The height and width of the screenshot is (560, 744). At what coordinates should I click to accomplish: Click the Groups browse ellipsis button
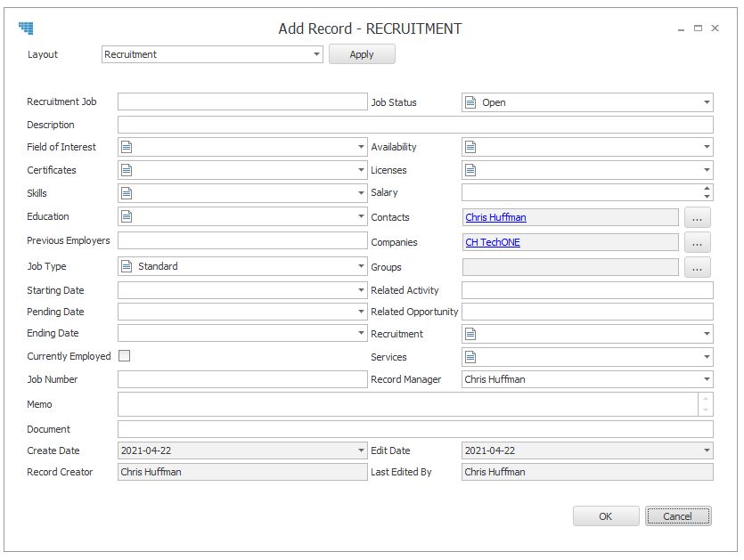697,268
